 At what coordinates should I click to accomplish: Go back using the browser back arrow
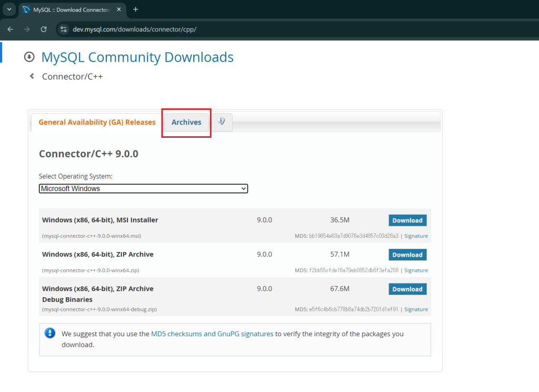point(10,29)
